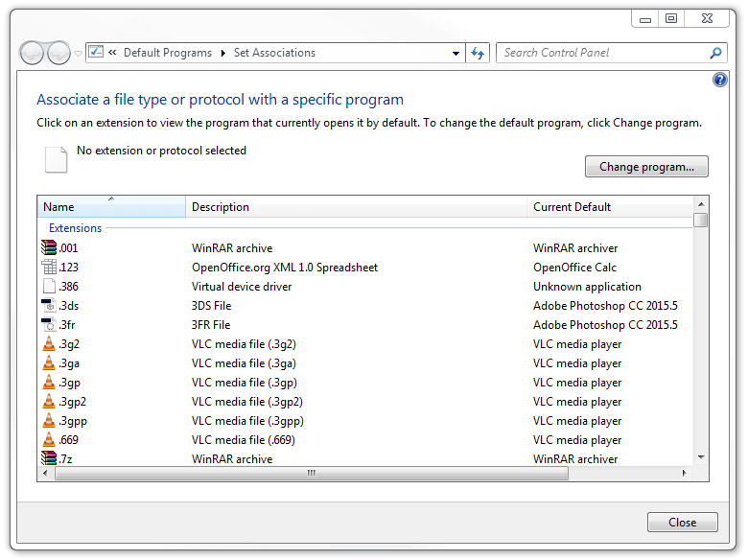Click 'VLC media file (.3gpp)' description

[x=247, y=421]
